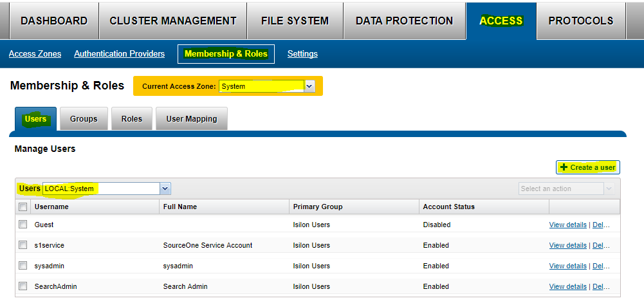Open the Roles tab

coord(131,119)
